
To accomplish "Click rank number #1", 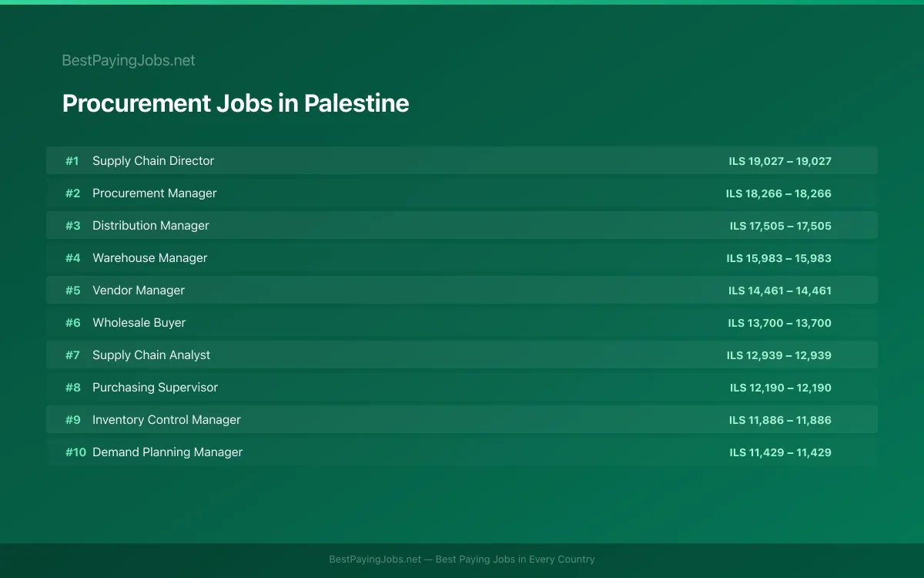I will (x=72, y=161).
